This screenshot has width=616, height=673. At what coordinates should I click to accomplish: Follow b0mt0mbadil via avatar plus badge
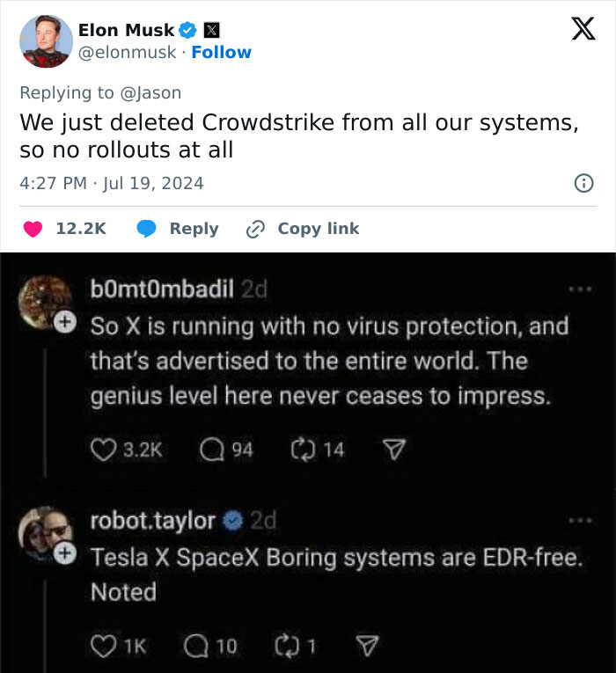click(x=63, y=322)
